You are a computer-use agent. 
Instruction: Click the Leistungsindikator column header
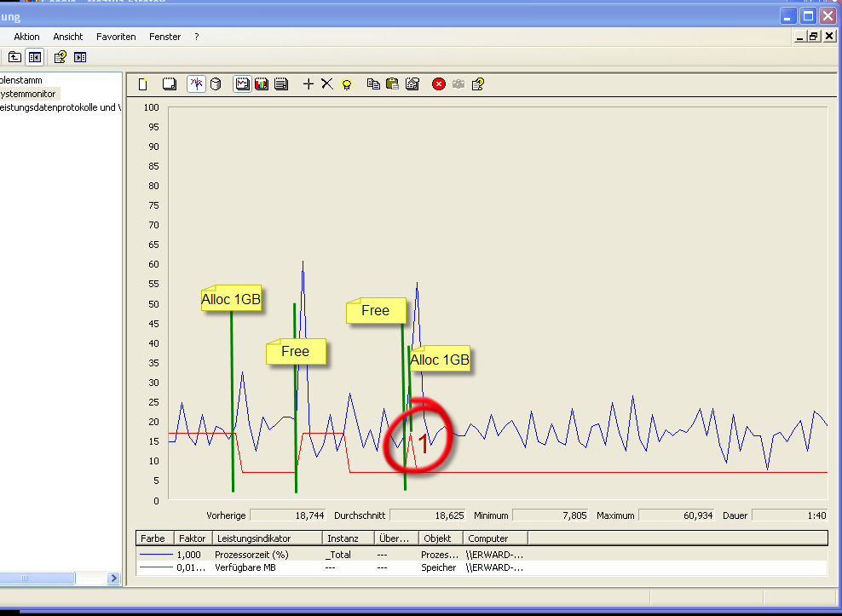pos(268,538)
